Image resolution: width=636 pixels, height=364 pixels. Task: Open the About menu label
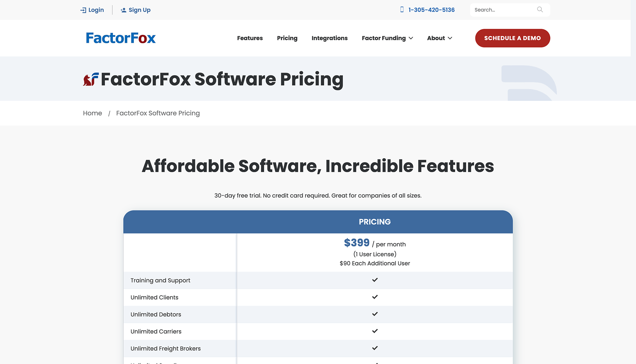point(436,38)
